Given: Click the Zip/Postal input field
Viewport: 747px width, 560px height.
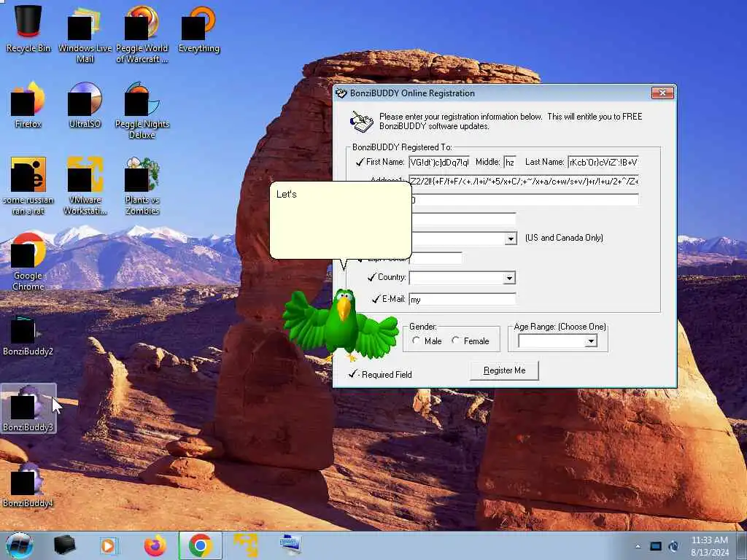Looking at the screenshot, I should (x=436, y=258).
